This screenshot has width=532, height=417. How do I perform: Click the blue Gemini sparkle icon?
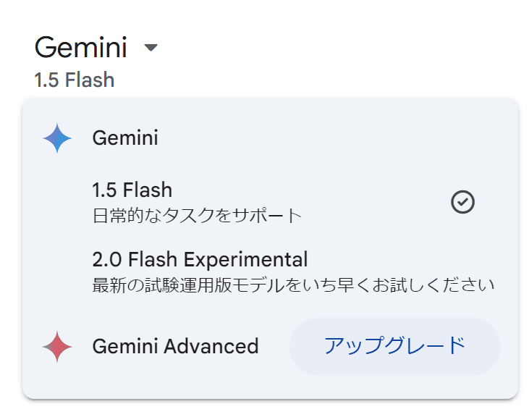[57, 138]
